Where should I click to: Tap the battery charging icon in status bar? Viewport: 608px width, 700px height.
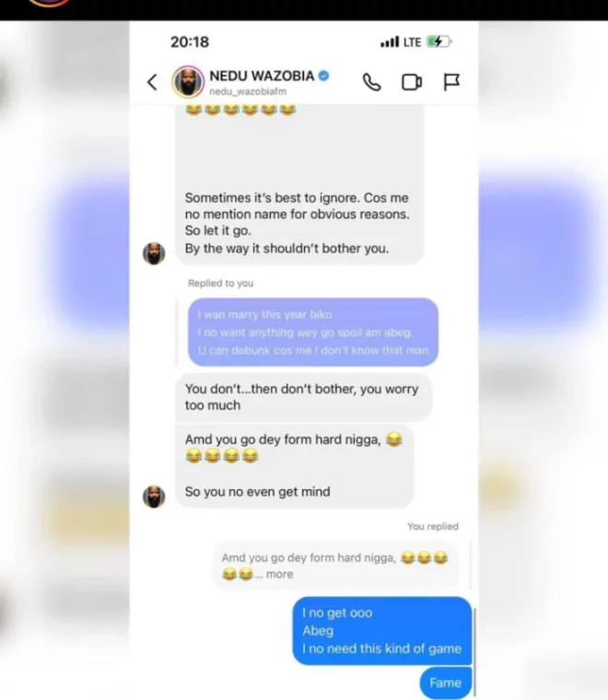(x=439, y=42)
